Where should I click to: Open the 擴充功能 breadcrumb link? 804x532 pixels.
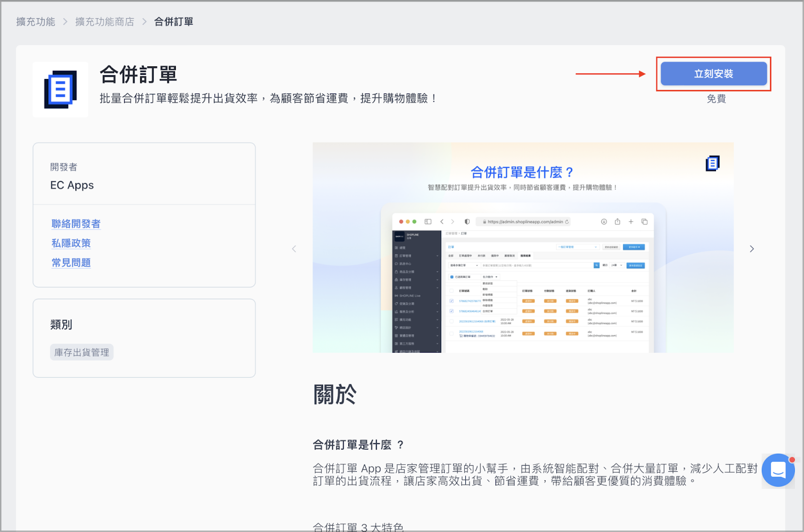(x=36, y=22)
